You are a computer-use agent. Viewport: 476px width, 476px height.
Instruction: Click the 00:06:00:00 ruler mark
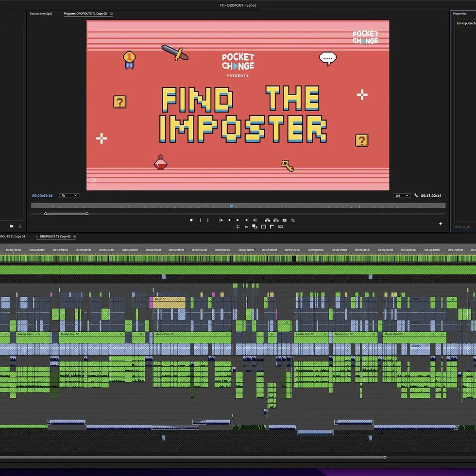(x=223, y=250)
